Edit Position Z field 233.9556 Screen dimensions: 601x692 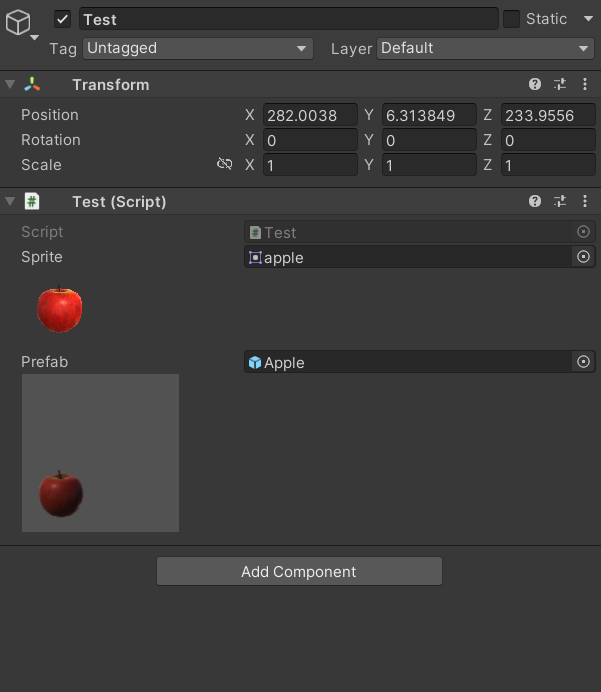tap(548, 115)
